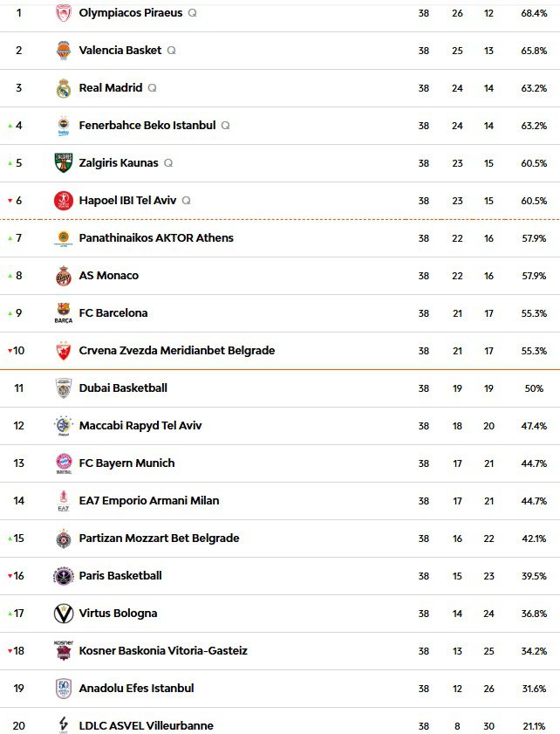Click Maccabi Rapyd Tel Aviv name
This screenshot has height=734, width=560.
point(140,425)
